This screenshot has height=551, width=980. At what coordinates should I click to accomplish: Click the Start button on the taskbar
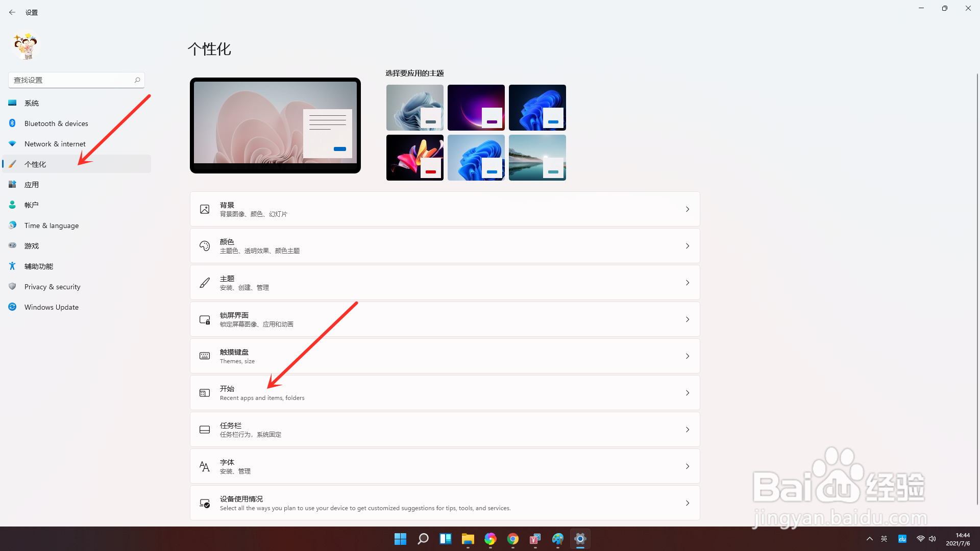click(x=400, y=539)
